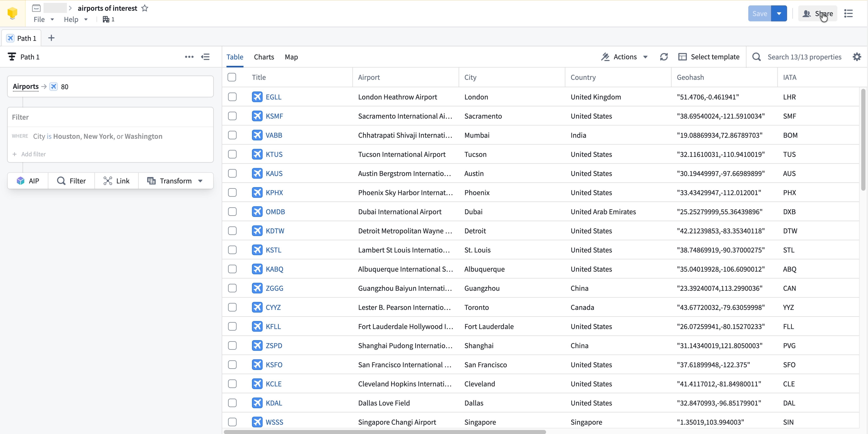Check the EGLL row checkbox
This screenshot has height=434, width=868.
tap(232, 97)
